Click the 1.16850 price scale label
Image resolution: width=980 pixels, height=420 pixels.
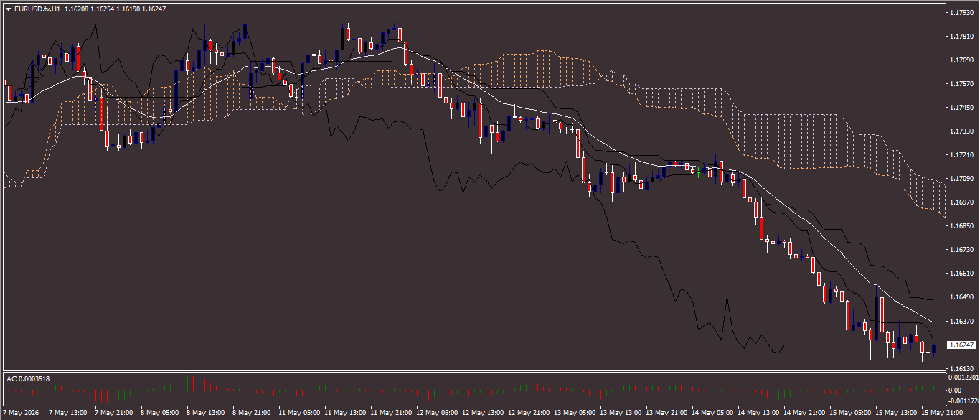(x=961, y=226)
